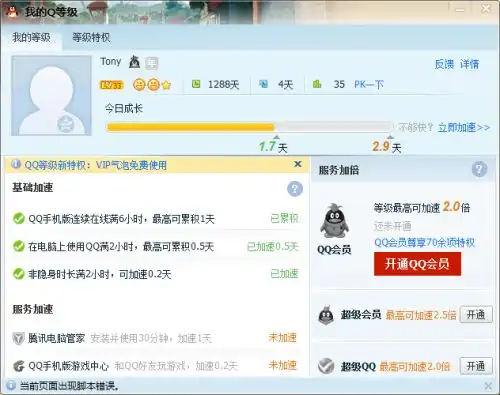Click the gray 年 badge icon
This screenshot has height=395, width=500.
tap(151, 63)
